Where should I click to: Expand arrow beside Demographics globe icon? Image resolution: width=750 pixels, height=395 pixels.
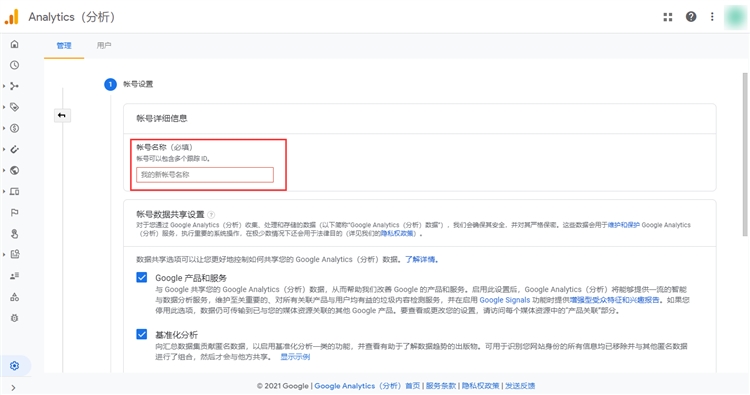(x=4, y=170)
